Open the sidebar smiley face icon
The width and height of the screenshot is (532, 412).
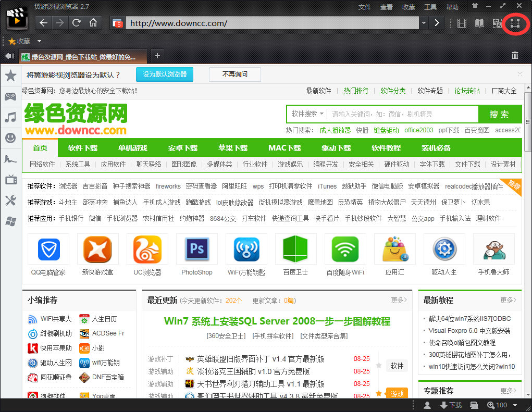(10, 138)
